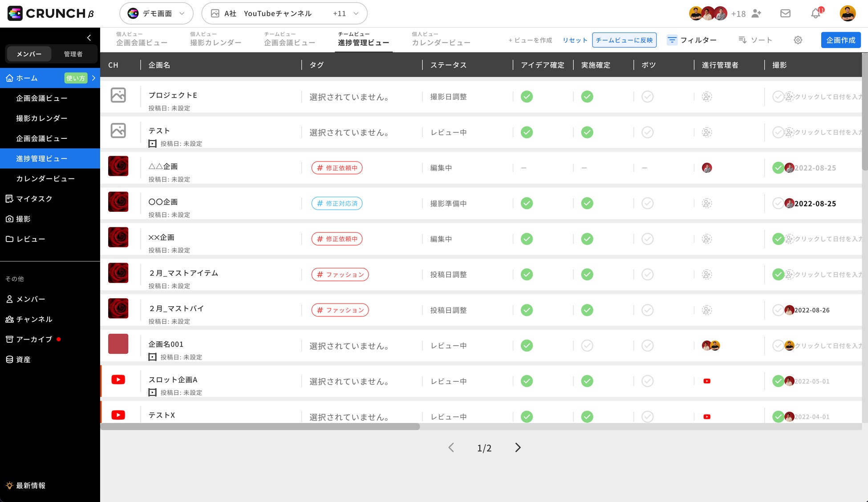Open the settings gear icon
Viewport: 868px width, 502px height.
click(798, 40)
